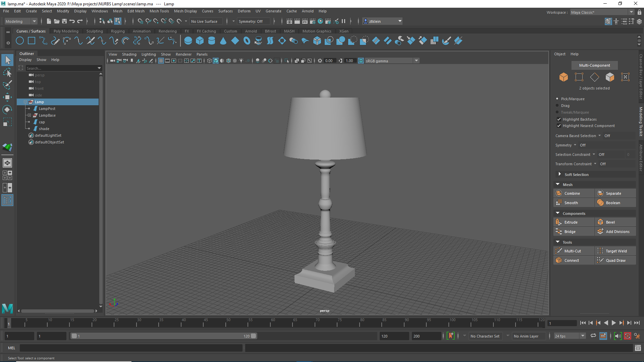This screenshot has height=362, width=644.
Task: Click the Multi-Component button
Action: tap(594, 65)
